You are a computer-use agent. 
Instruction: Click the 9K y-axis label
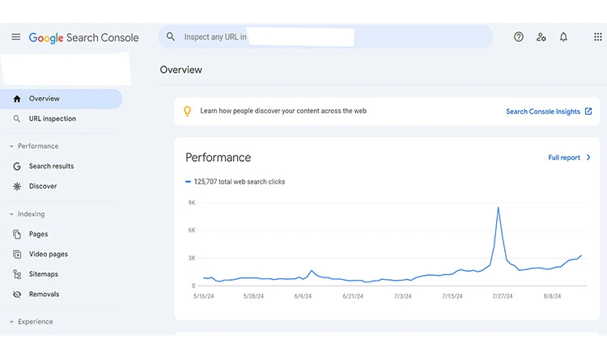pos(192,203)
